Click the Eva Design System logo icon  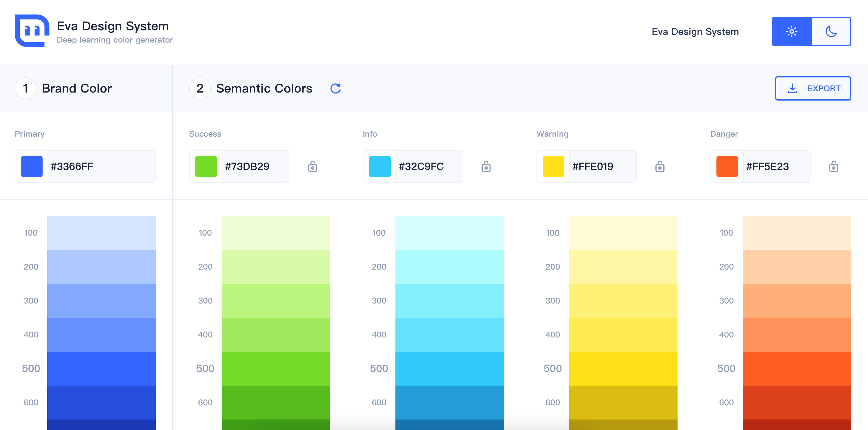click(32, 31)
